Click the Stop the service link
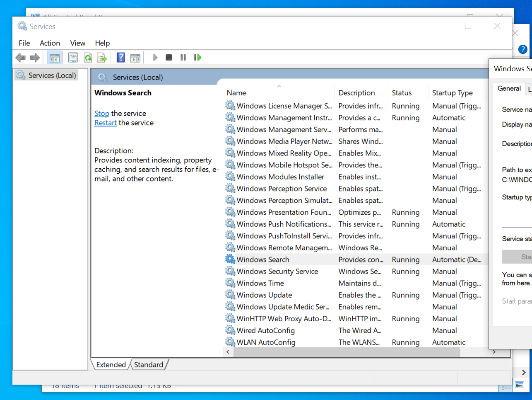Screen dimensions: 532x400 tap(102, 113)
